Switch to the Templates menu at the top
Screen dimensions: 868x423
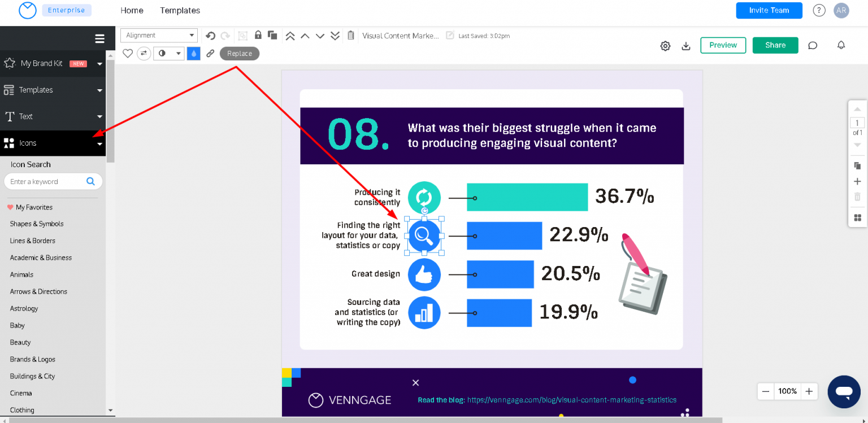tap(180, 10)
